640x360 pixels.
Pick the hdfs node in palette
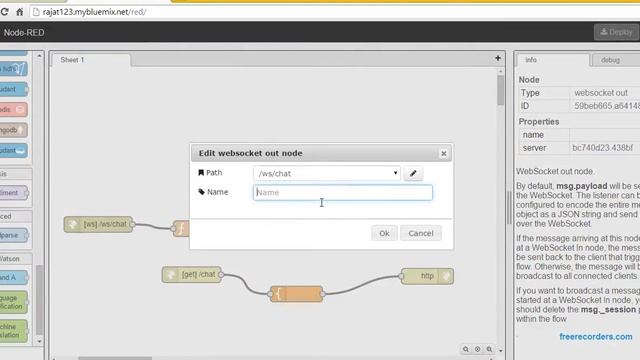[13, 69]
